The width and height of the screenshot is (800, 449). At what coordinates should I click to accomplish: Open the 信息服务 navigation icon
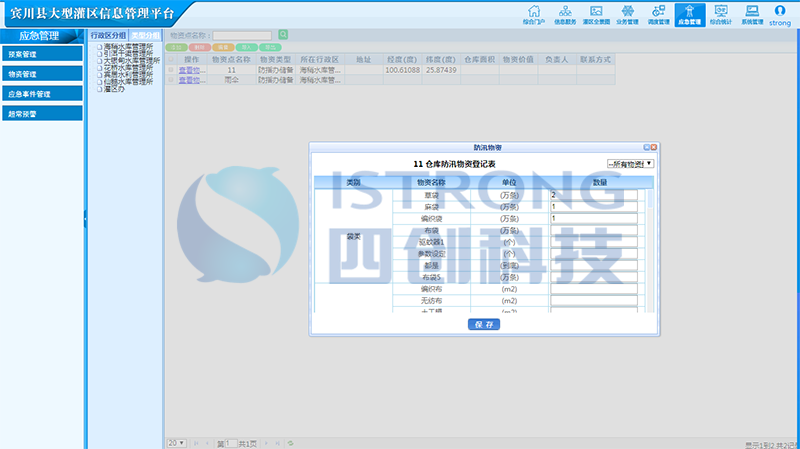tap(565, 15)
